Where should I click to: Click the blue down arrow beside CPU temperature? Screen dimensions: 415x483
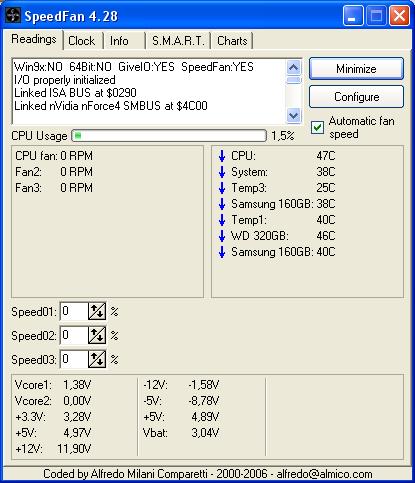(x=222, y=156)
